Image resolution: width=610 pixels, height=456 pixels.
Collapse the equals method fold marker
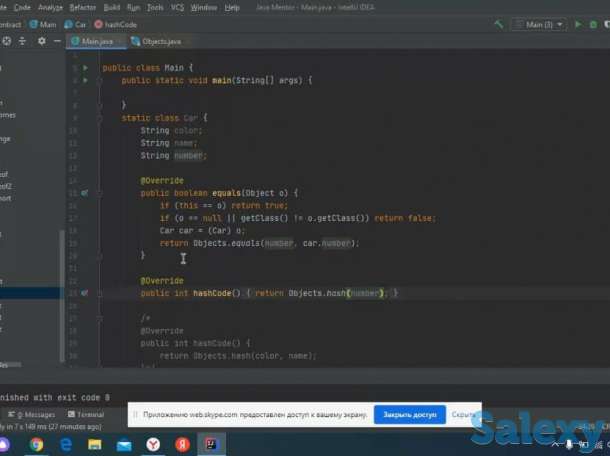[x=99, y=192]
